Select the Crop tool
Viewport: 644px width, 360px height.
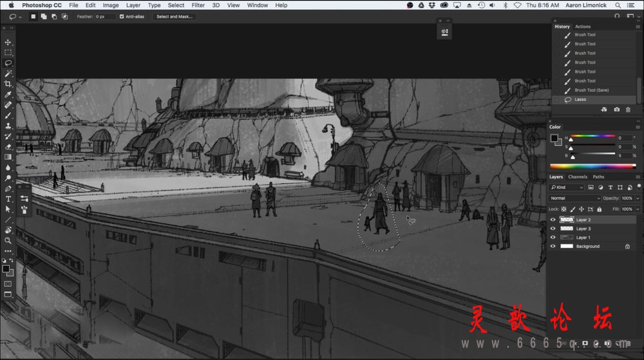point(8,84)
